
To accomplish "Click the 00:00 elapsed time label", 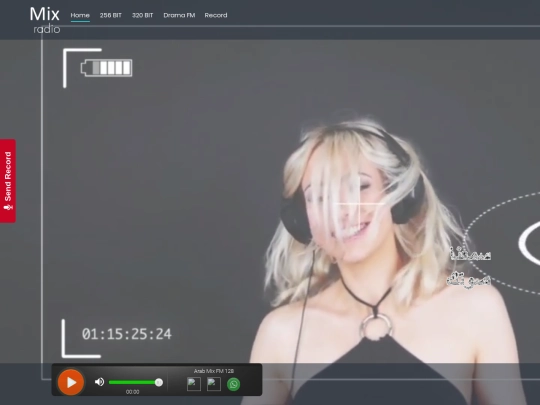I will click(133, 392).
